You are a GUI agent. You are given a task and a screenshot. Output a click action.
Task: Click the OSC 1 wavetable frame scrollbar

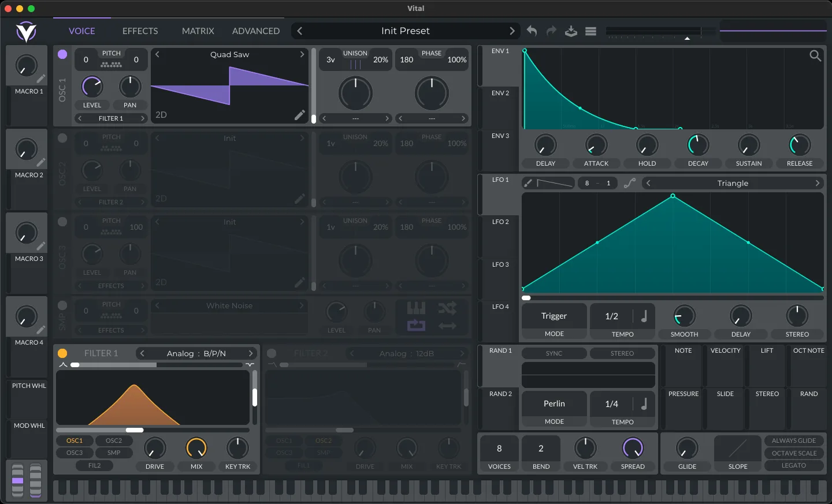pyautogui.click(x=314, y=87)
